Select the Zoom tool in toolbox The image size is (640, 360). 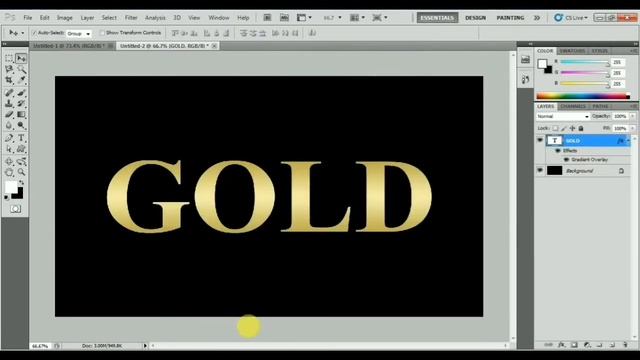pos(21,173)
